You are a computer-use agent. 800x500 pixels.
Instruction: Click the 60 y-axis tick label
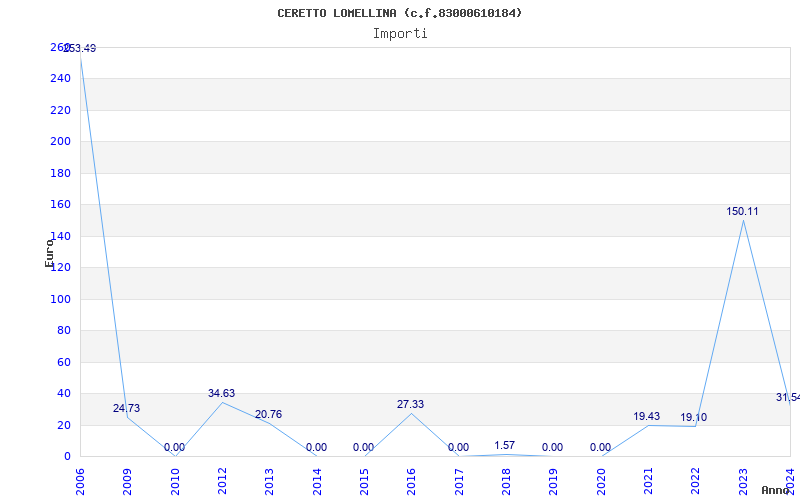pos(63,362)
